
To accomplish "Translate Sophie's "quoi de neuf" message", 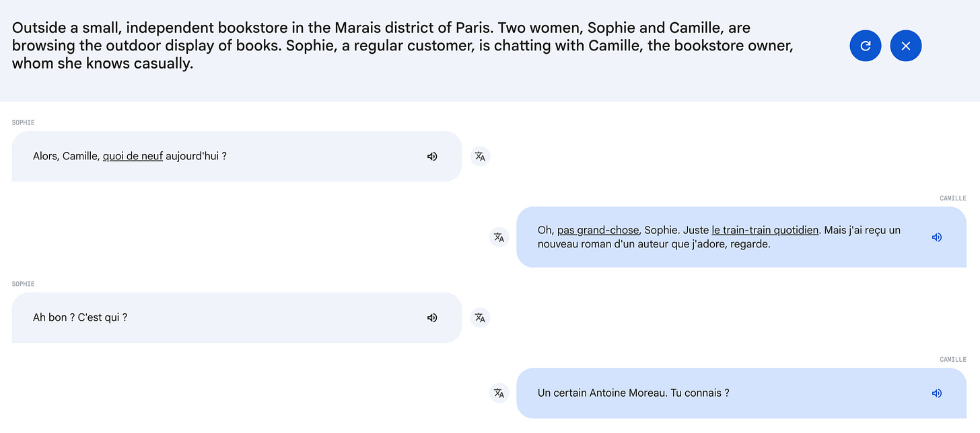I will [480, 156].
